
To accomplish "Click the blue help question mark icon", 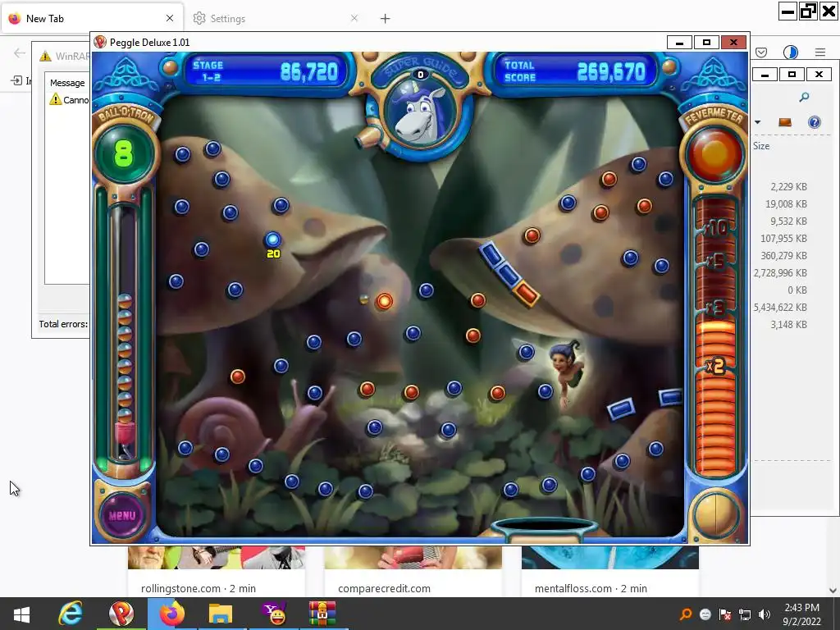I will [815, 122].
